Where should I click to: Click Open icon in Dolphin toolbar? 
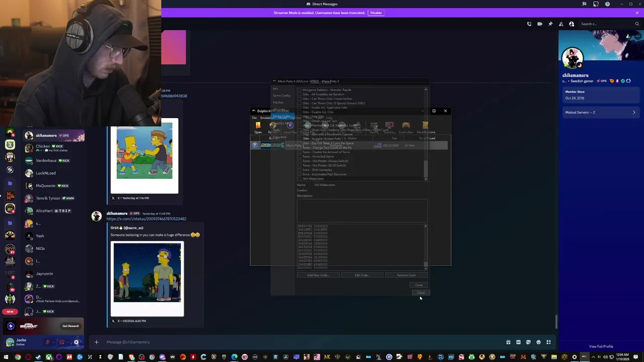(x=258, y=127)
